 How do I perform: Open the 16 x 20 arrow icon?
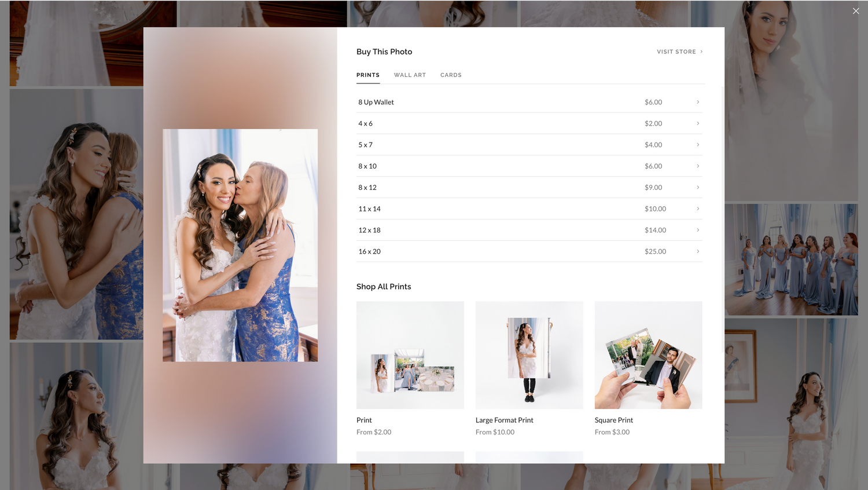click(697, 251)
